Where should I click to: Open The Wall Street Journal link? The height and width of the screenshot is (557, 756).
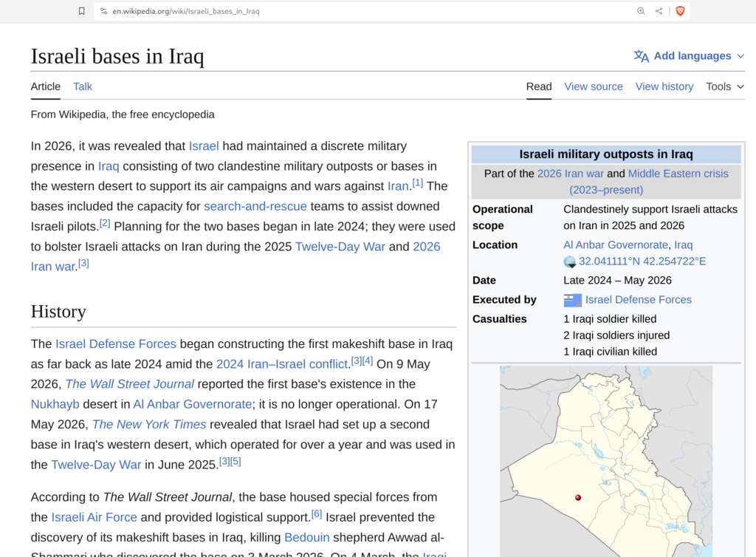[130, 384]
